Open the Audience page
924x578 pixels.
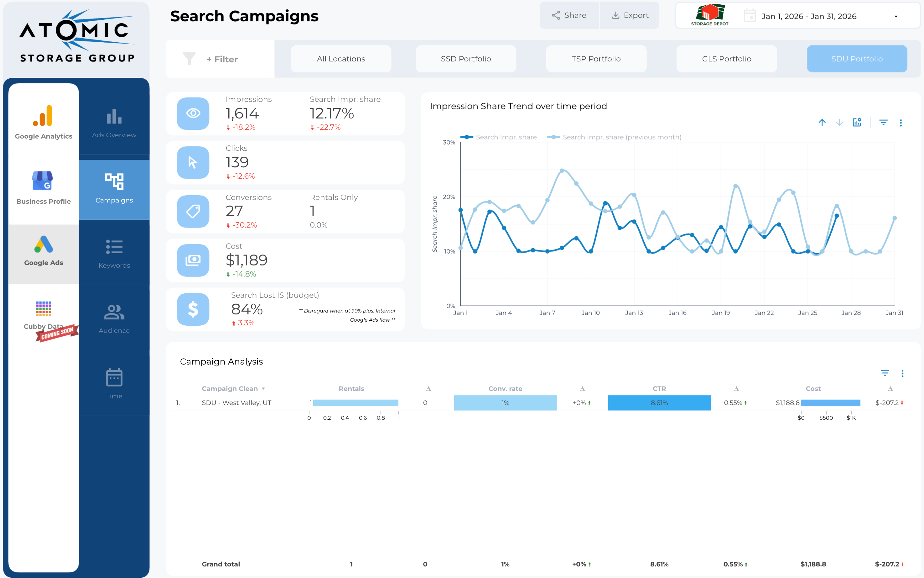114,318
